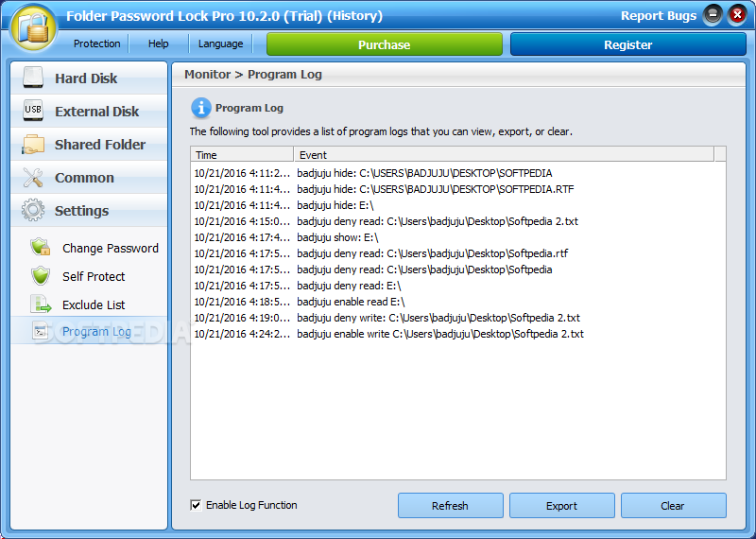This screenshot has width=756, height=539.
Task: Click the Exclude List arrow icon
Action: [x=41, y=304]
